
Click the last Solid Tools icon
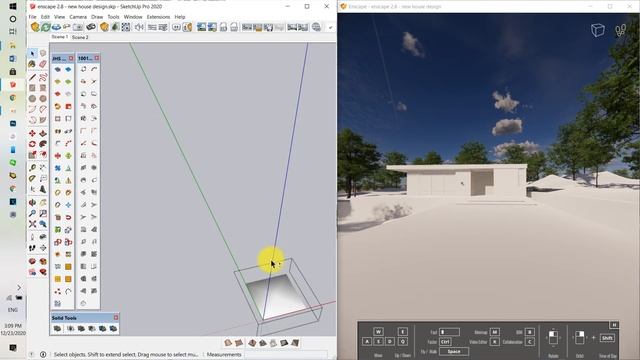tap(113, 328)
